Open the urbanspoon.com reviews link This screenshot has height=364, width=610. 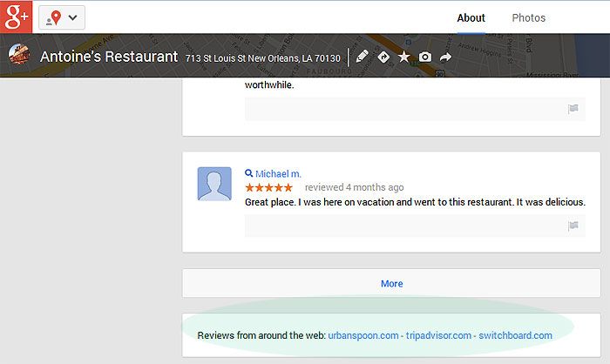pyautogui.click(x=363, y=335)
